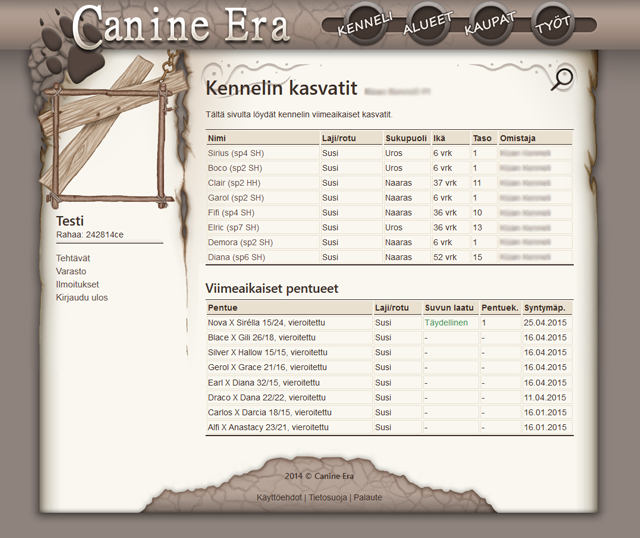Open Käyttöehdot footer link
The image size is (640, 538).
click(279, 497)
